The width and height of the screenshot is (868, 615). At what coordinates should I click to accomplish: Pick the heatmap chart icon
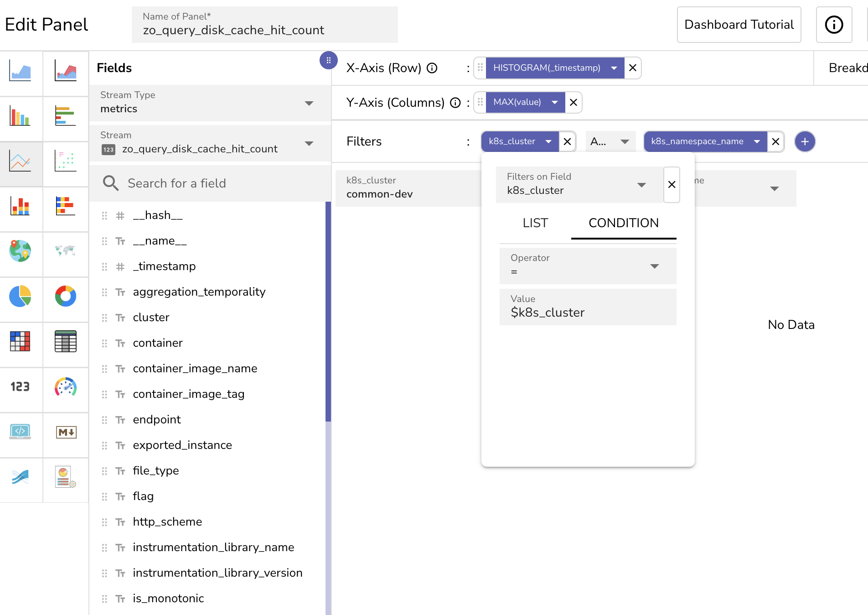[x=21, y=342]
